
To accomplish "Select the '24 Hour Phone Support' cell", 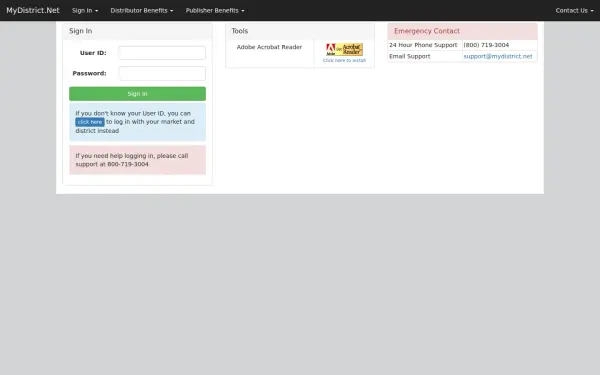I will point(425,45).
